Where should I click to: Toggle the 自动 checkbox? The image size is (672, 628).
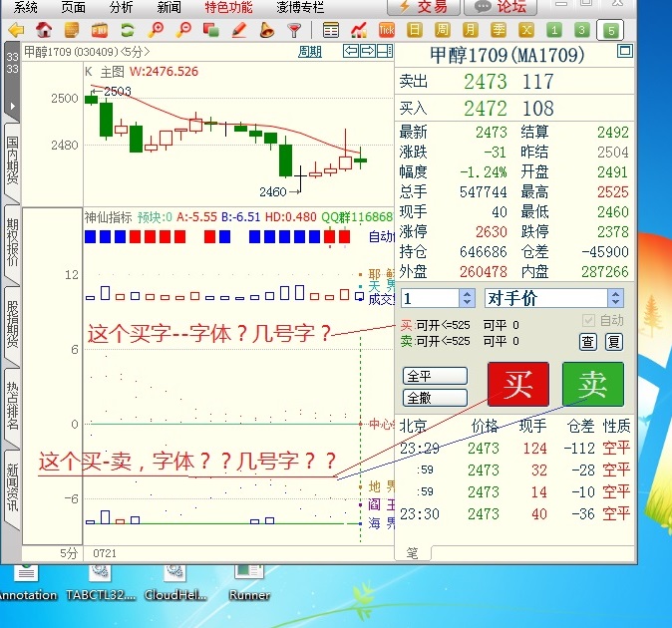point(587,320)
